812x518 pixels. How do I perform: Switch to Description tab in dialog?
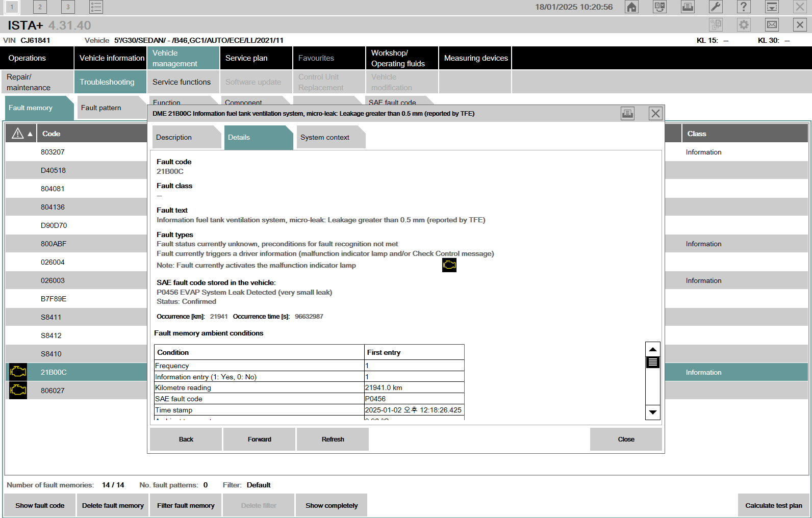pyautogui.click(x=186, y=137)
